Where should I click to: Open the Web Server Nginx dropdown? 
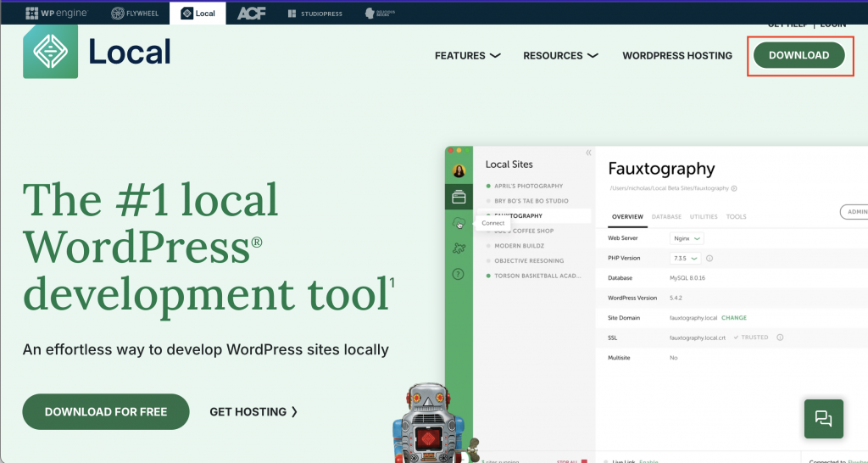tap(687, 238)
